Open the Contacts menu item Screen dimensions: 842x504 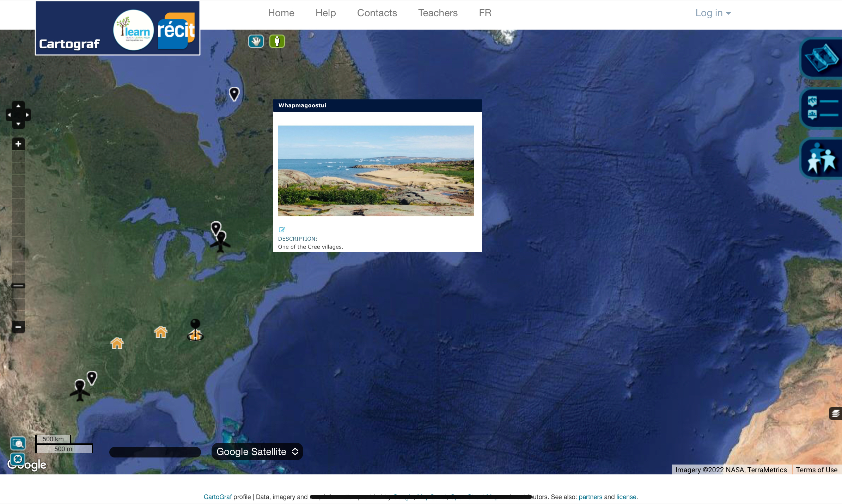click(x=377, y=13)
